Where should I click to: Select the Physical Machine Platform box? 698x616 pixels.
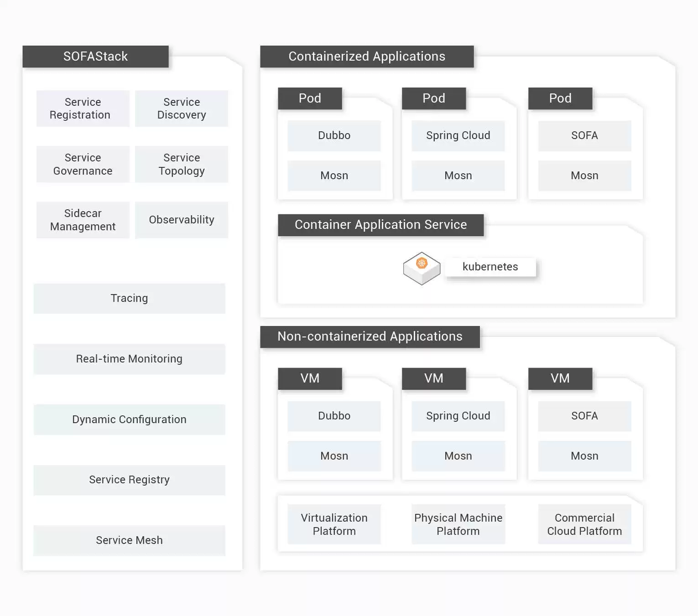click(x=458, y=524)
